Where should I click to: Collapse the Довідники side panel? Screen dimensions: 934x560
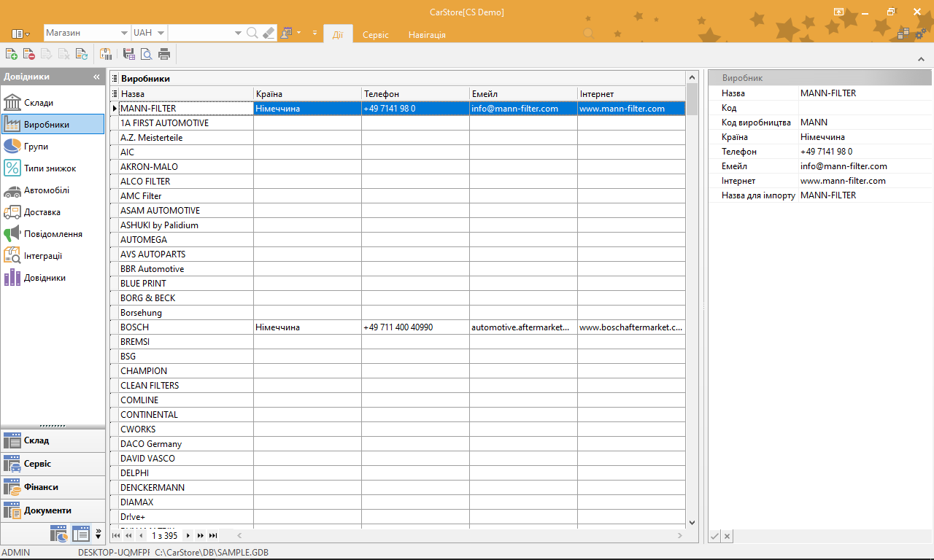[96, 77]
